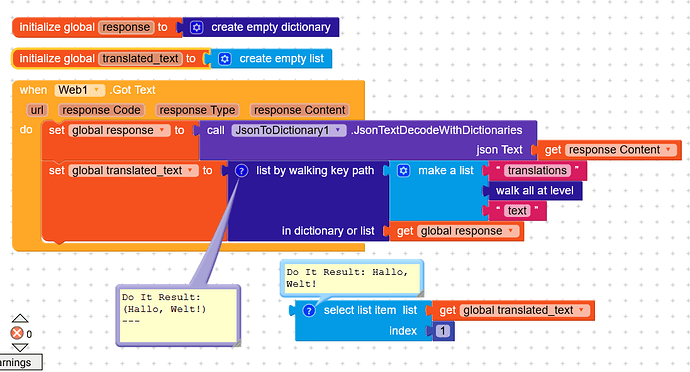Toggle comment icon on select list item block
690x372 pixels.
[x=309, y=310]
